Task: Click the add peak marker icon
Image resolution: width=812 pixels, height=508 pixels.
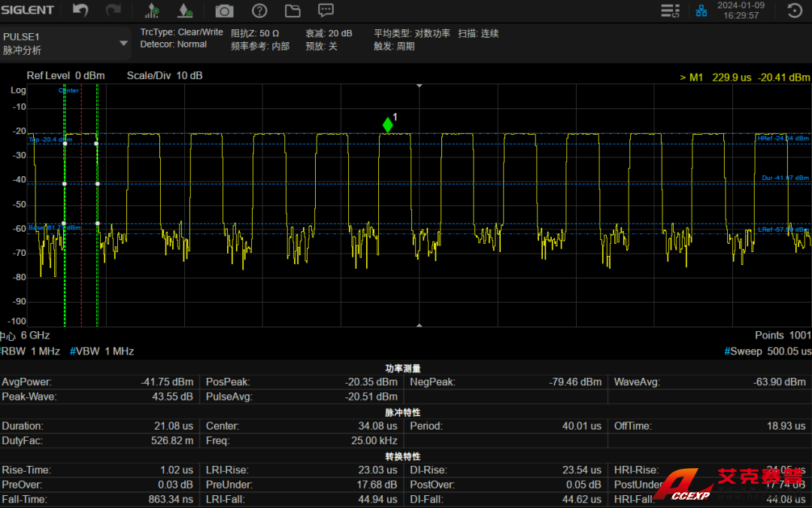Action: (x=153, y=11)
